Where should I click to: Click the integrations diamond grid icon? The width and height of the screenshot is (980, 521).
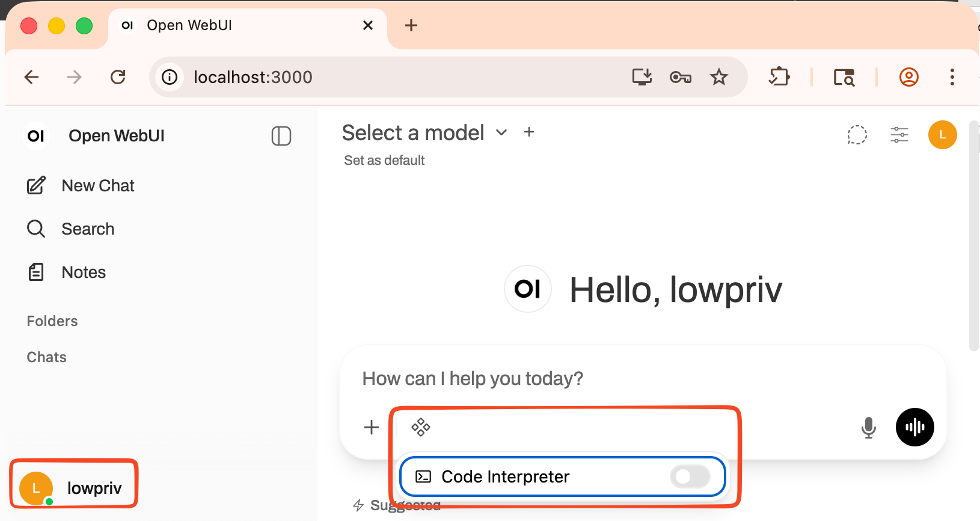(420, 427)
